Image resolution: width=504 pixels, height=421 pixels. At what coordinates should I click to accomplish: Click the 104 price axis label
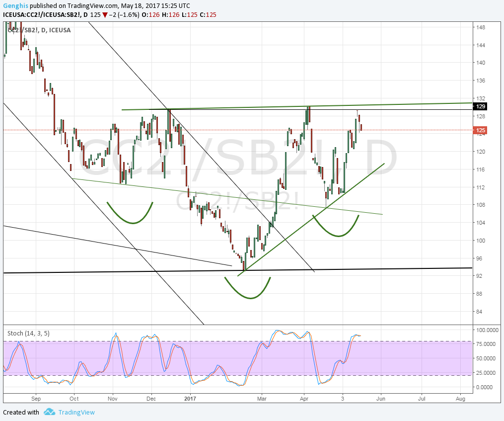(x=481, y=223)
